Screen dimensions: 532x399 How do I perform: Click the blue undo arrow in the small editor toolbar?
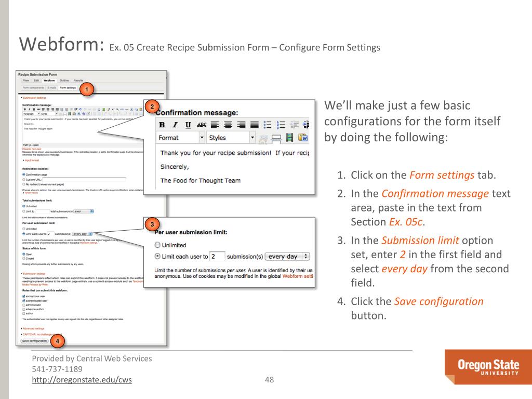80,109
